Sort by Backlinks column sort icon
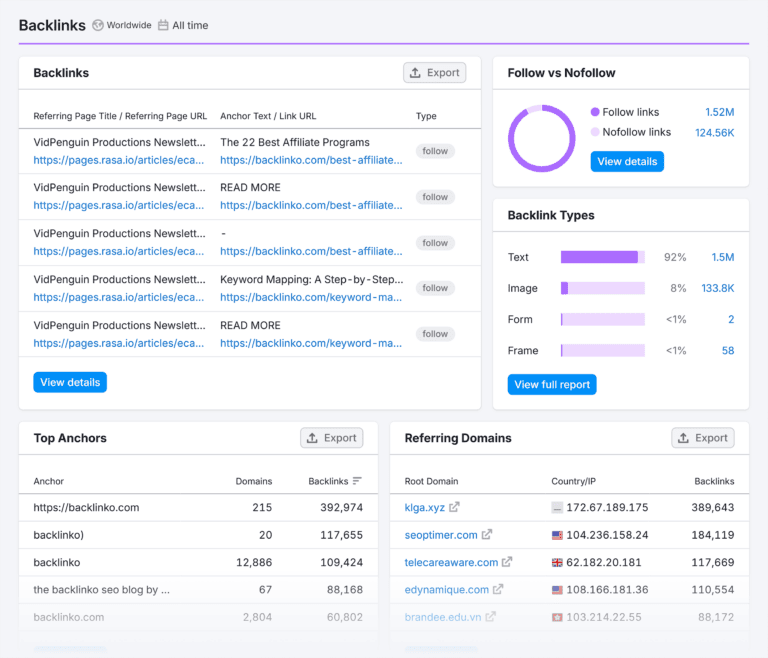768x658 pixels. (x=358, y=481)
